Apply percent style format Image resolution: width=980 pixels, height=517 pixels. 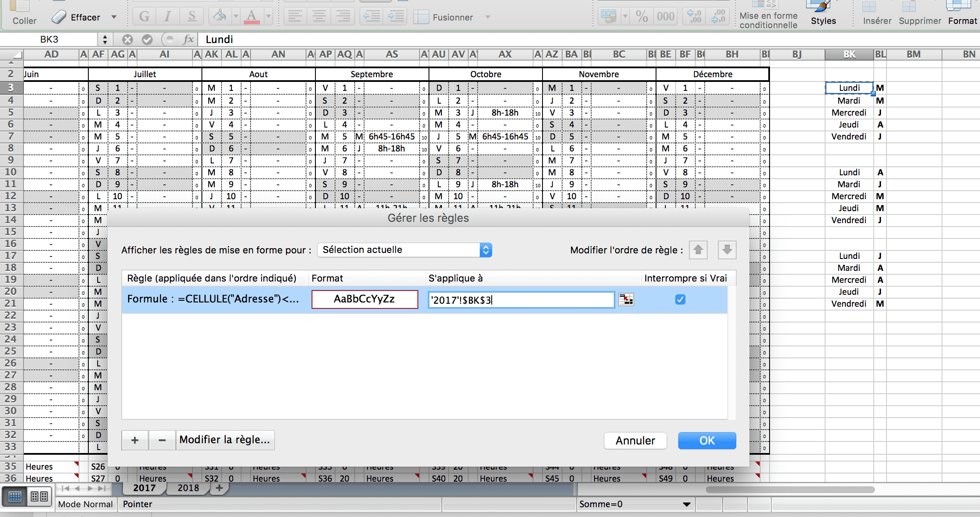click(642, 17)
